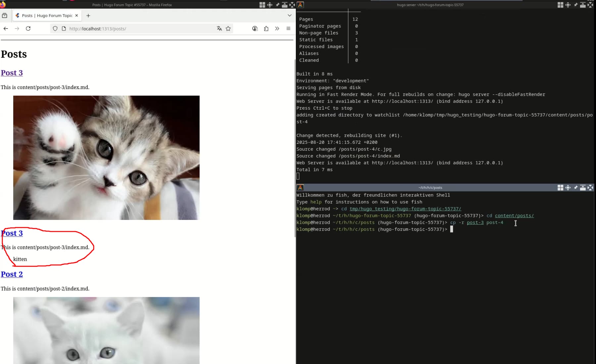
Task: Click the 'Willkommen zu fish' greeting line
Action: 373,195
